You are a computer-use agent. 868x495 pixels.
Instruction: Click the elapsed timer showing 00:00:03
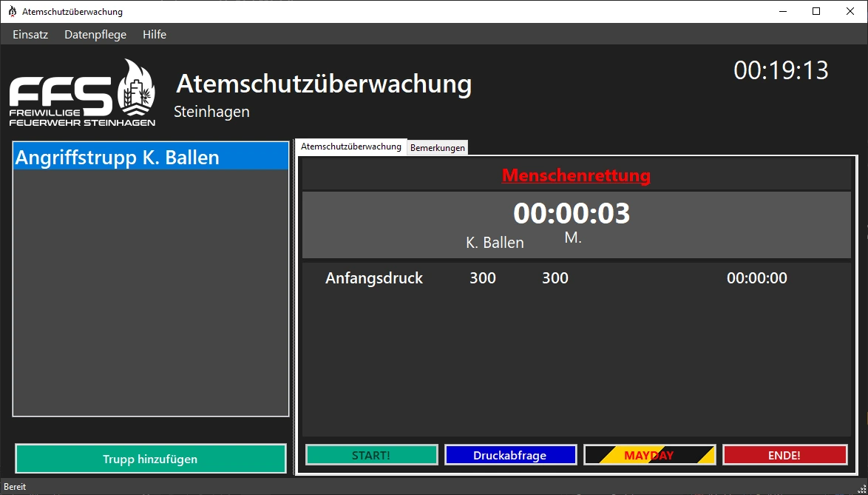572,214
